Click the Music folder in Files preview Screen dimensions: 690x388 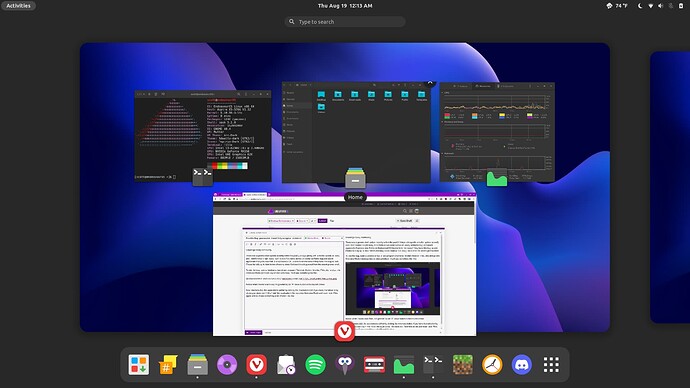371,96
